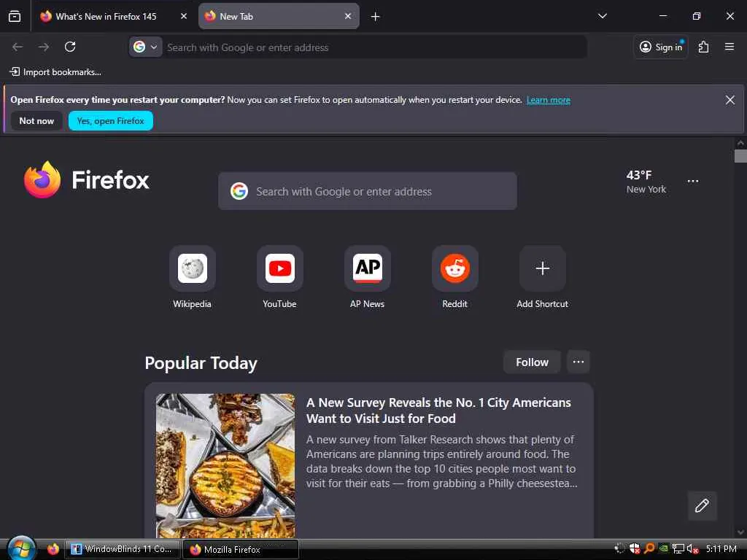The height and width of the screenshot is (560, 747).
Task: Close the New Tab tab
Action: pos(348,16)
